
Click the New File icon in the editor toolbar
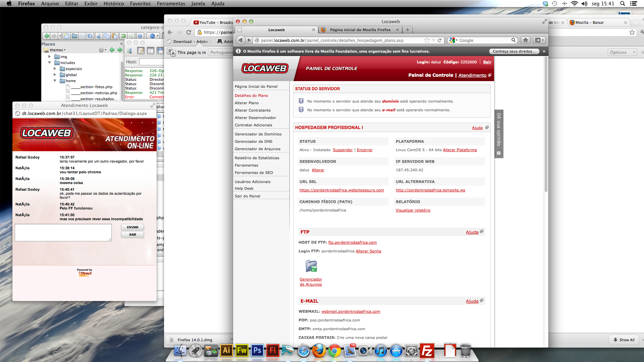(66, 36)
